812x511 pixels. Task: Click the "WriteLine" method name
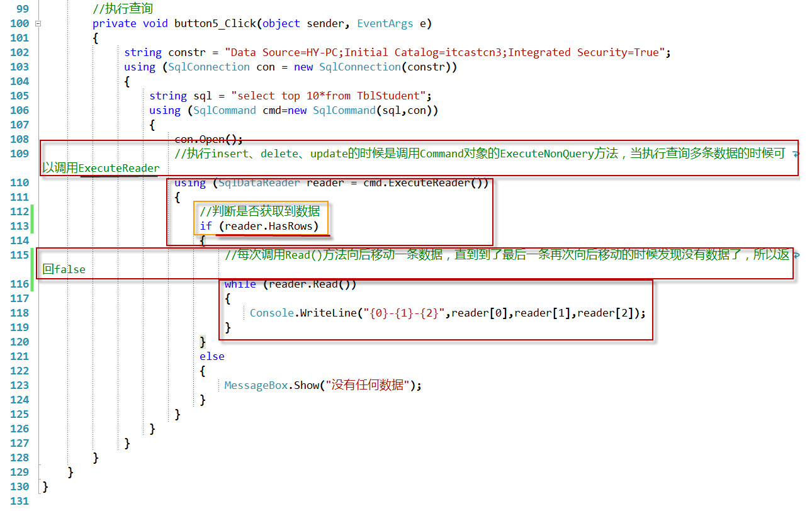[x=328, y=313]
